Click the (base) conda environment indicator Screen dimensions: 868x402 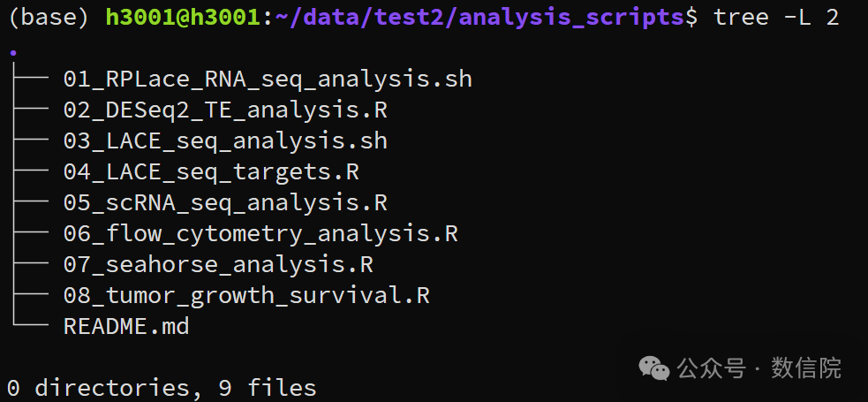[49, 17]
